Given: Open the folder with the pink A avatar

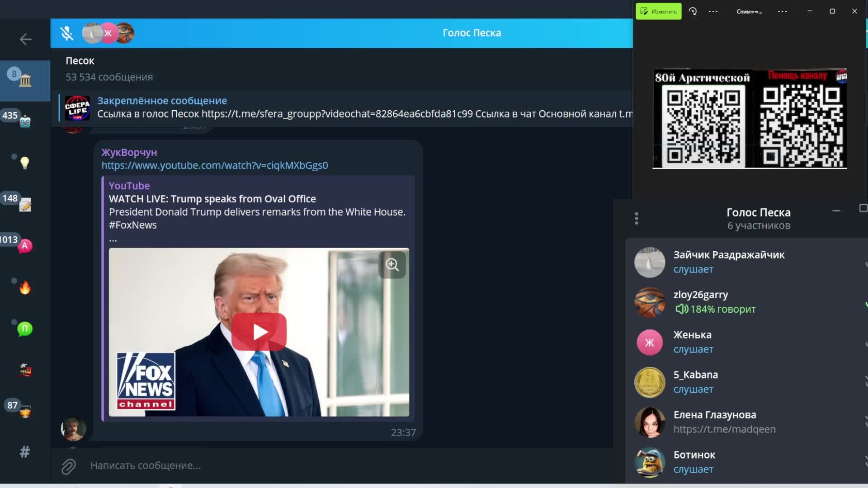Looking at the screenshot, I should click(x=25, y=246).
